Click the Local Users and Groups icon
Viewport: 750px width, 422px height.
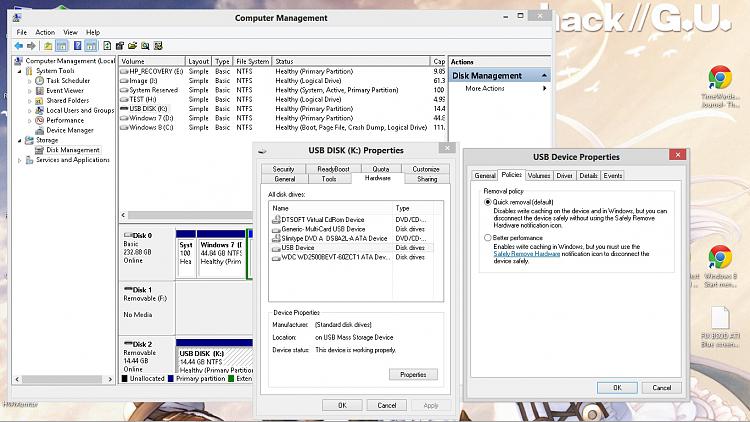click(40, 111)
